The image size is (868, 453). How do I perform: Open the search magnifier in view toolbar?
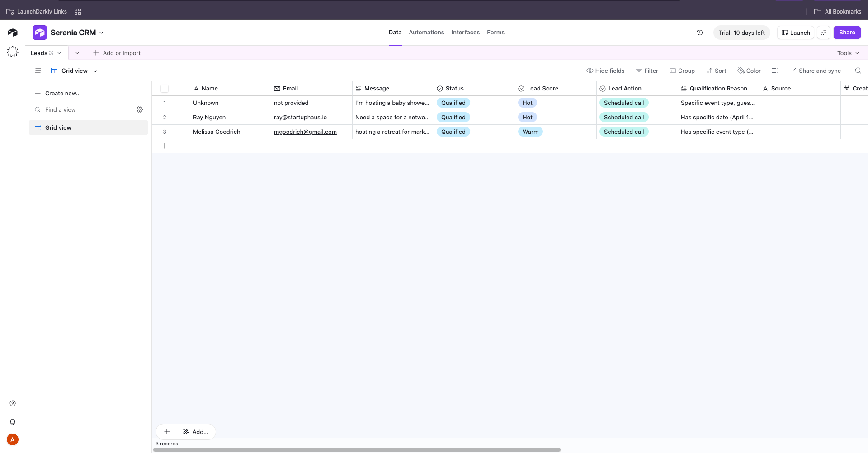click(858, 71)
